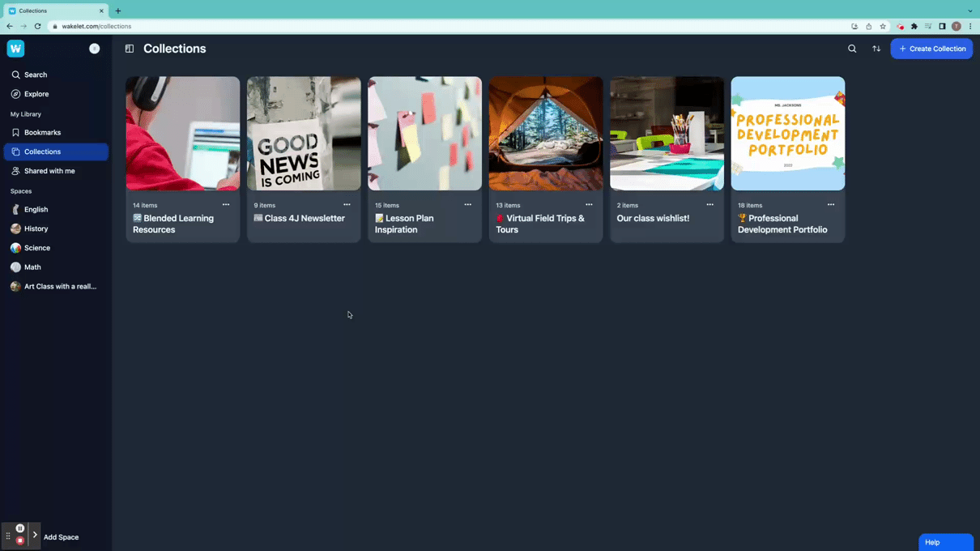Click the search magnifier icon at top right
The height and width of the screenshot is (551, 980).
click(852, 49)
